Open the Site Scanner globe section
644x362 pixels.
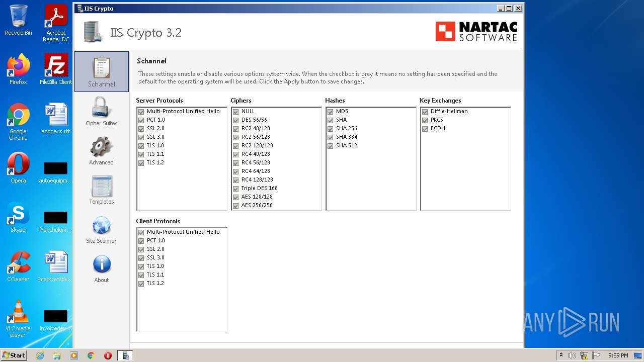[x=102, y=229]
